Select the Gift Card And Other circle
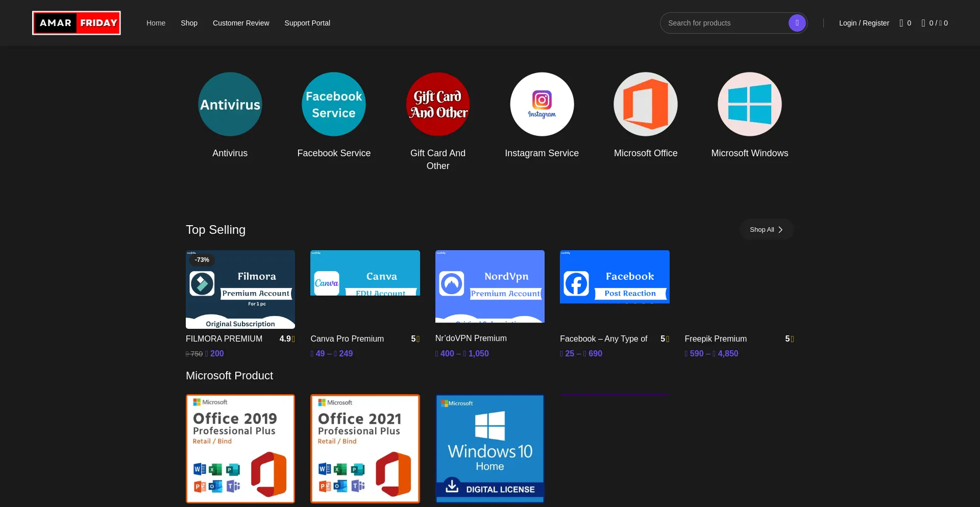980x507 pixels. coord(438,104)
